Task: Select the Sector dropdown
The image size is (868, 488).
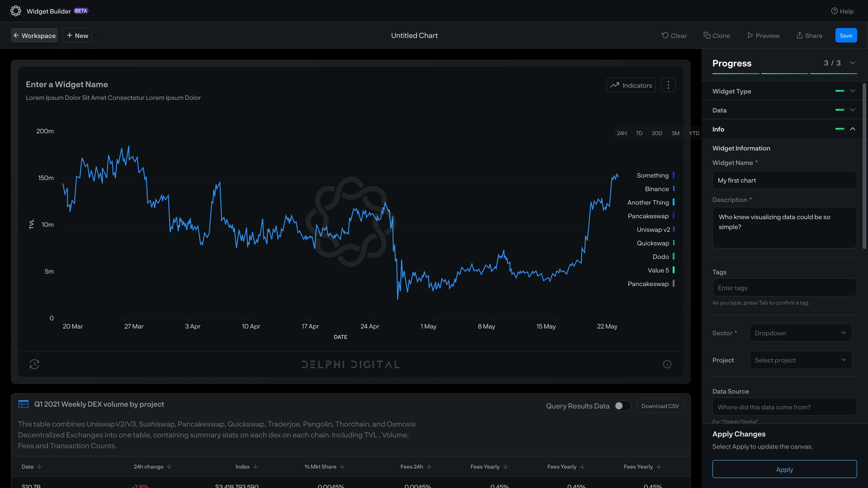Action: (801, 333)
